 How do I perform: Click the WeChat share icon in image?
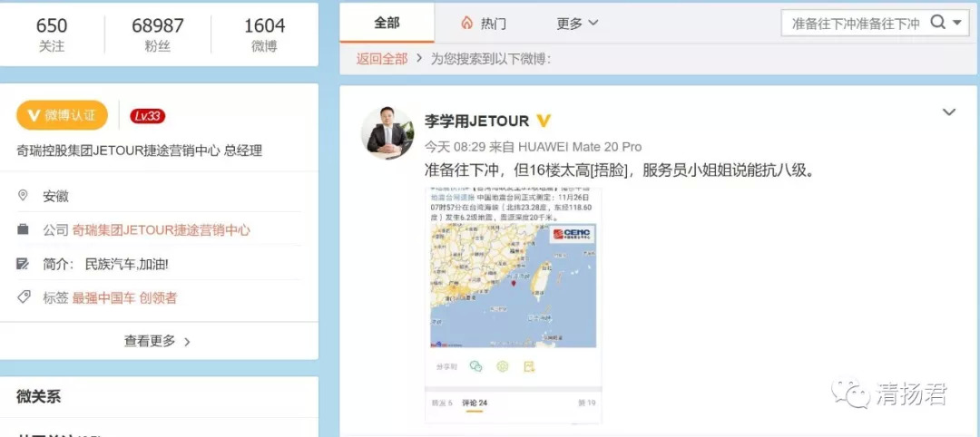point(475,366)
